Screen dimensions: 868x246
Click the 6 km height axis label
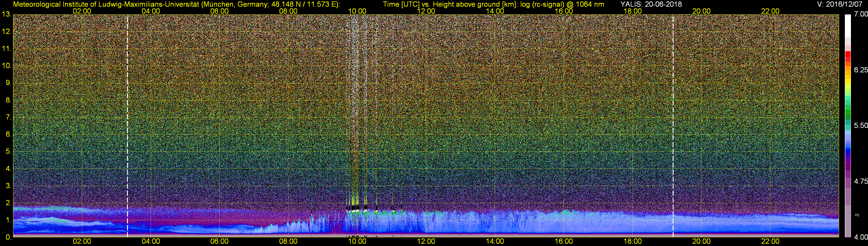tap(8, 135)
